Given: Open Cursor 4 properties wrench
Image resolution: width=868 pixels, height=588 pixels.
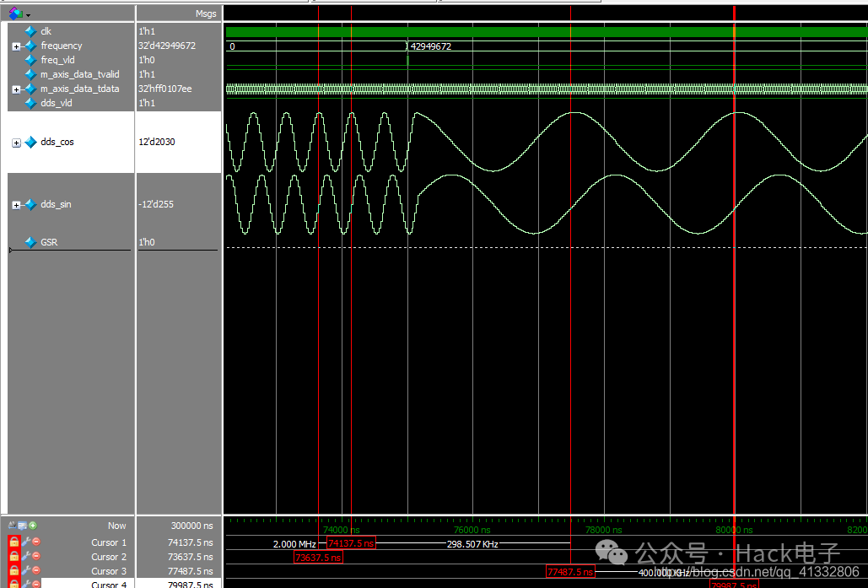Looking at the screenshot, I should [25, 584].
